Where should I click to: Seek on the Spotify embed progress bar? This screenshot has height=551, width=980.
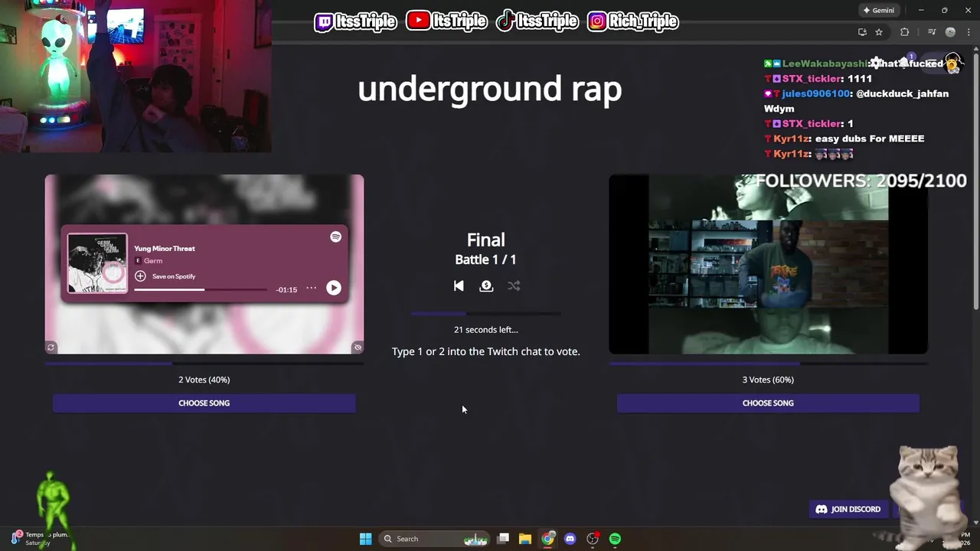pyautogui.click(x=201, y=290)
